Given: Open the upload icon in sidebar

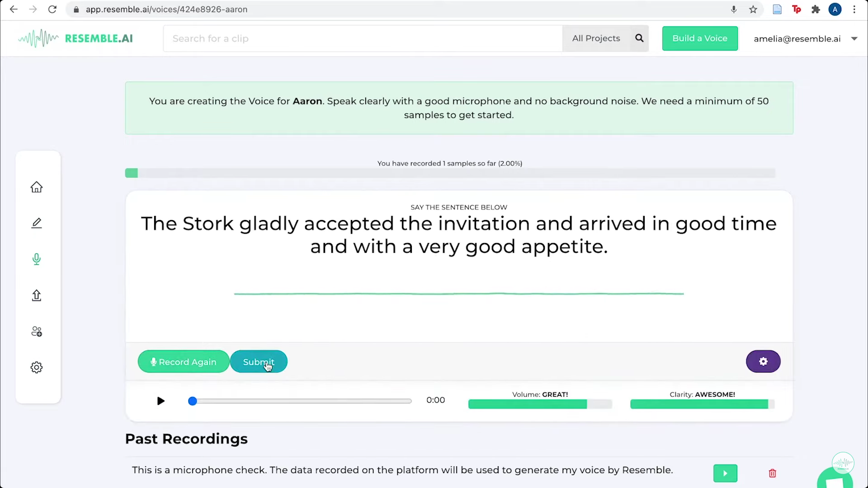Looking at the screenshot, I should pos(37,295).
